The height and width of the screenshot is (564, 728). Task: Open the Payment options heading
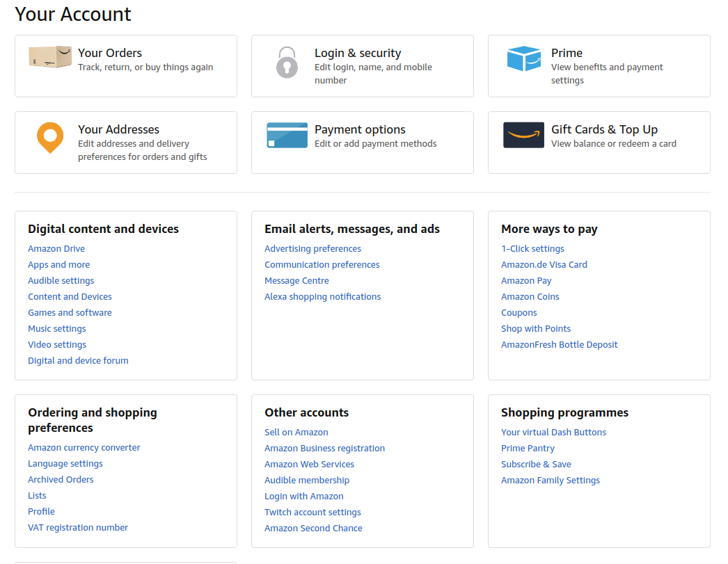coord(360,129)
